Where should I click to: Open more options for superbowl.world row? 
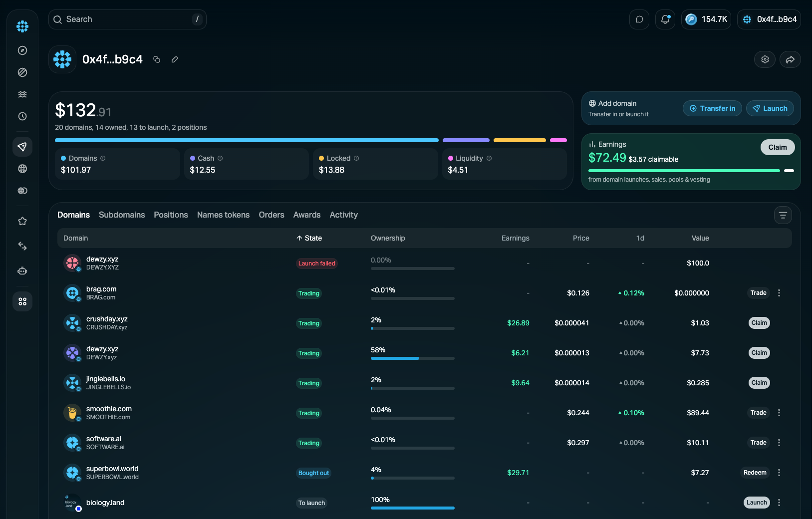[x=779, y=473]
